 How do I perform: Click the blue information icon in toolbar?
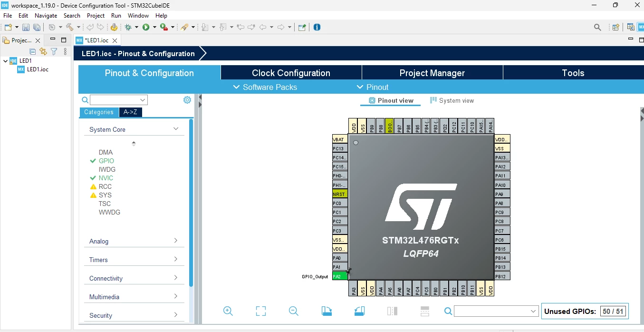click(317, 27)
